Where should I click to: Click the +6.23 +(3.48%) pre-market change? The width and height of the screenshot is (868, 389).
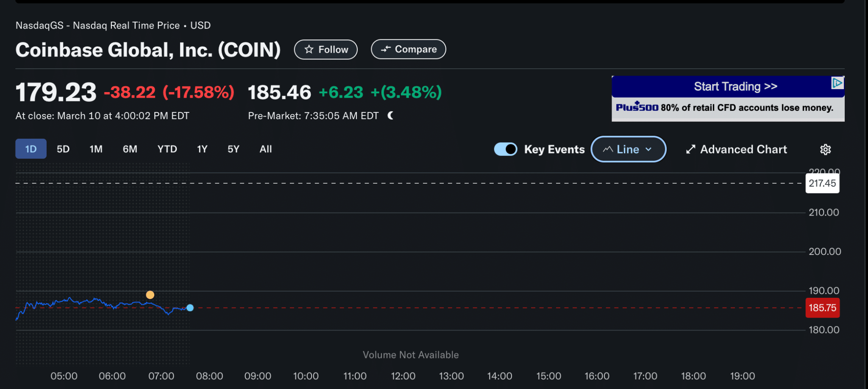pos(380,92)
